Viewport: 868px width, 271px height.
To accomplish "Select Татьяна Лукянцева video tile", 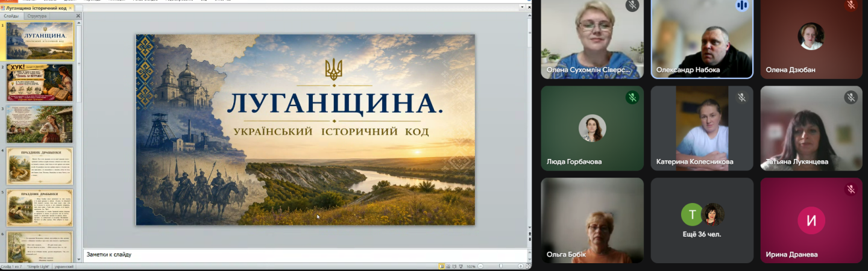I will pyautogui.click(x=811, y=128).
